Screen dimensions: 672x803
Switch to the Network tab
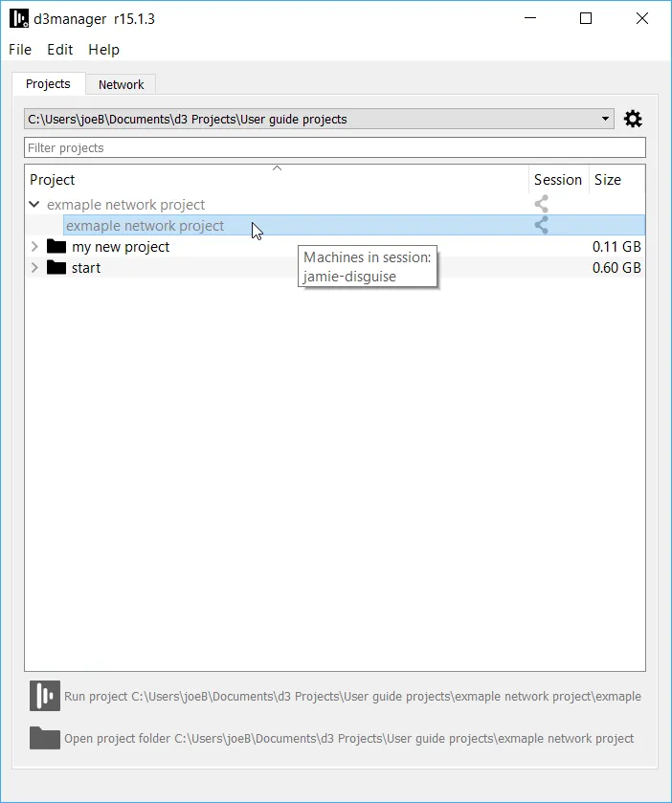[x=121, y=84]
